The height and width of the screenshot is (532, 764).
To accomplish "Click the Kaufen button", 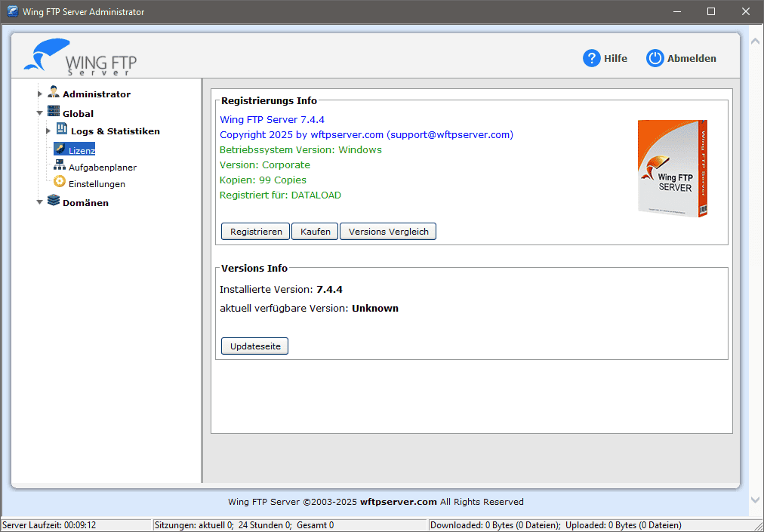I will 315,232.
